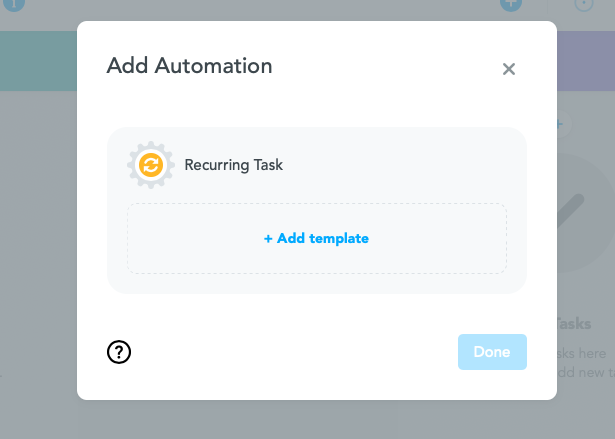This screenshot has width=615, height=439.
Task: Click the purple column header band
Action: pyautogui.click(x=586, y=61)
